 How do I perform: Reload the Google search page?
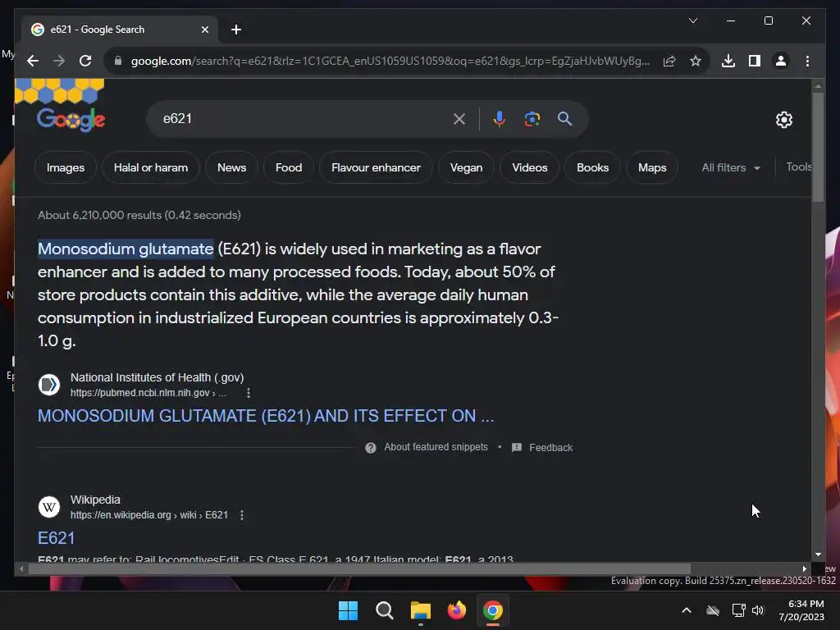(x=85, y=61)
